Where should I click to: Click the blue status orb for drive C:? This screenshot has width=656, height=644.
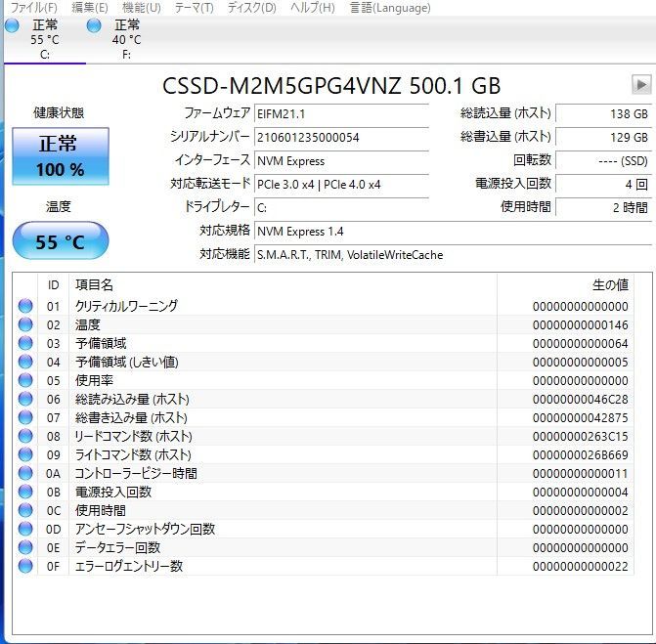(x=12, y=26)
